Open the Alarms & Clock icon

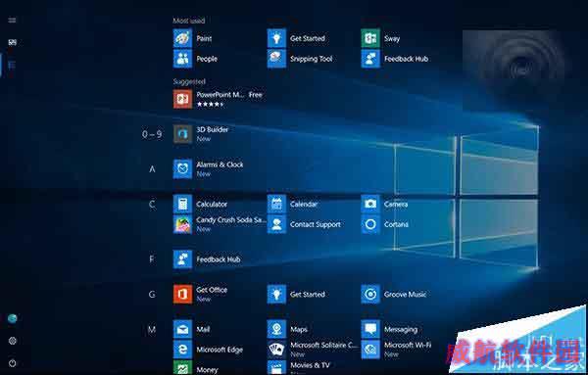182,169
